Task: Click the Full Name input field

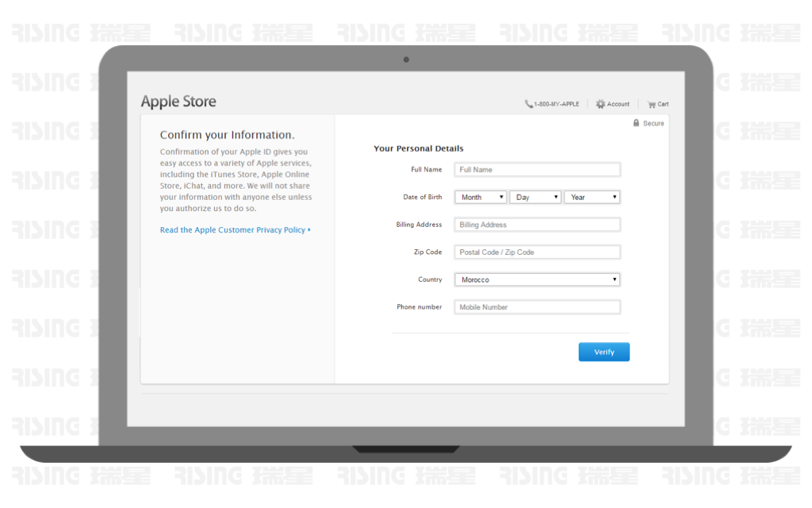Action: pos(537,170)
